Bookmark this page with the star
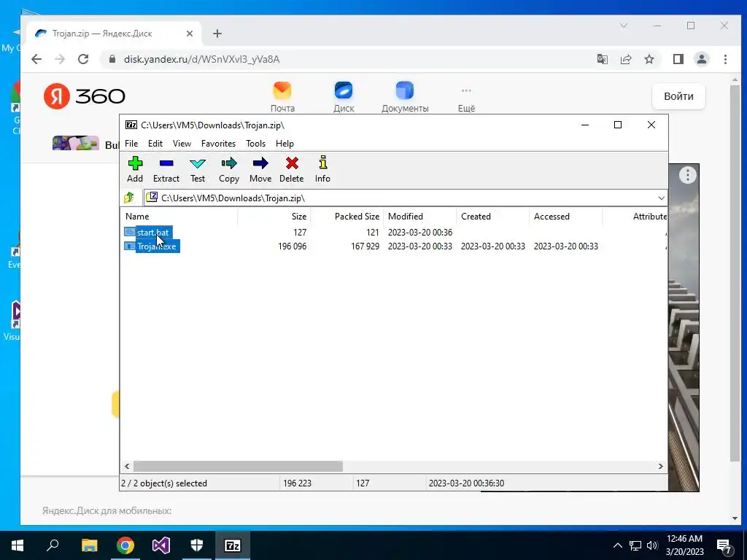The height and width of the screenshot is (560, 747). [649, 59]
